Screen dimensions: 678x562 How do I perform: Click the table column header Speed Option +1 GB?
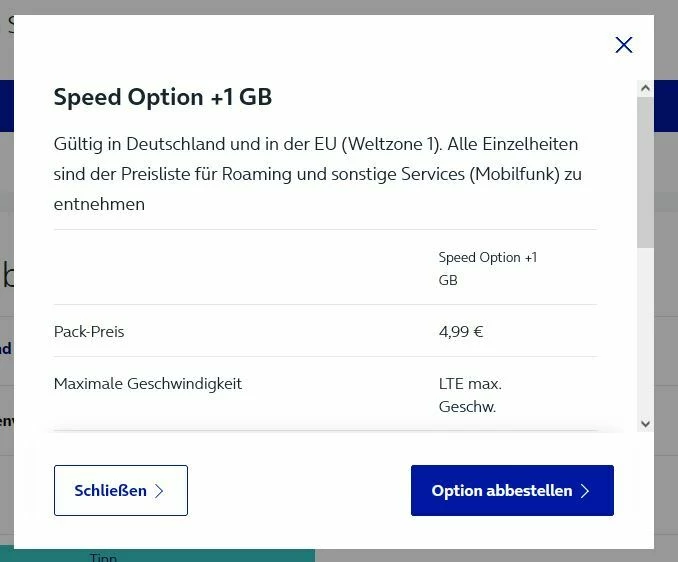(x=487, y=269)
